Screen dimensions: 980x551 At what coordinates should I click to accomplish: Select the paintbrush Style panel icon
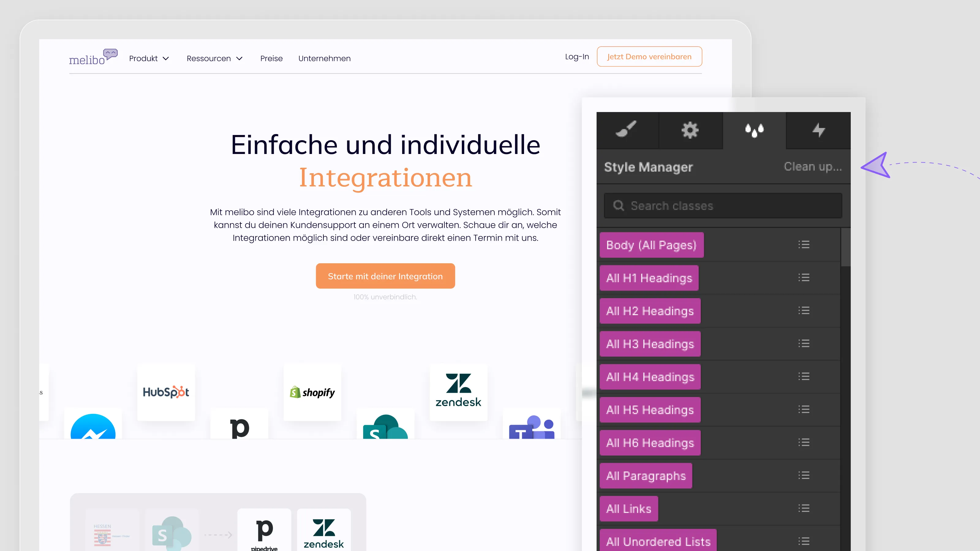(x=627, y=131)
